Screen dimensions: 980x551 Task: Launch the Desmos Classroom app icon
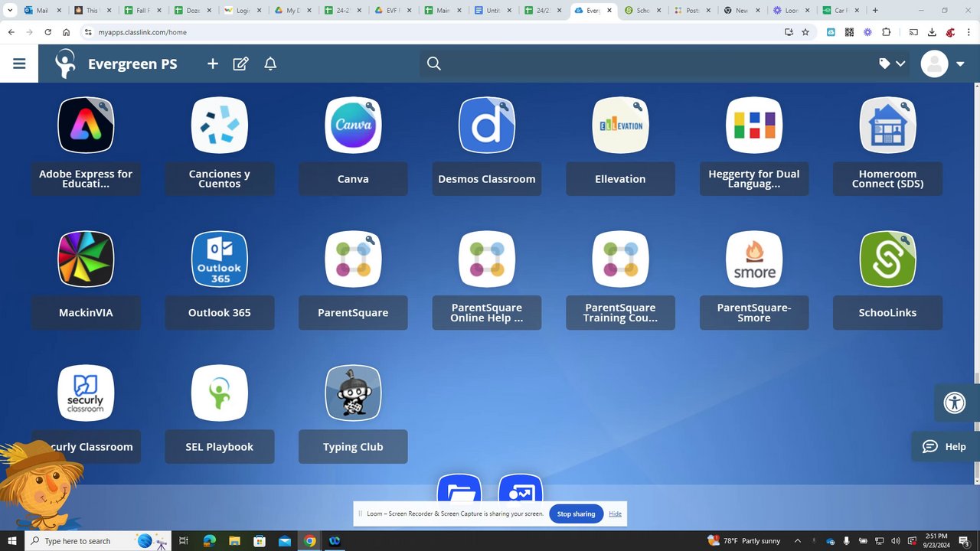(487, 126)
